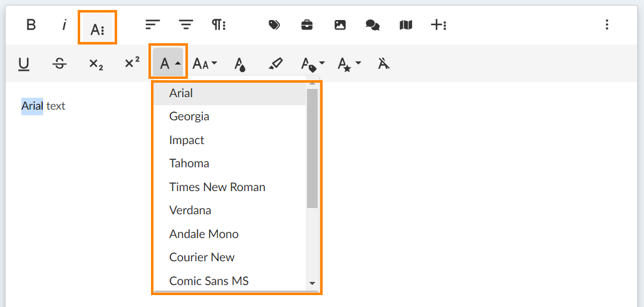Click the briefcase icon in toolbar
Viewport: 644px width, 307px height.
coord(307,25)
